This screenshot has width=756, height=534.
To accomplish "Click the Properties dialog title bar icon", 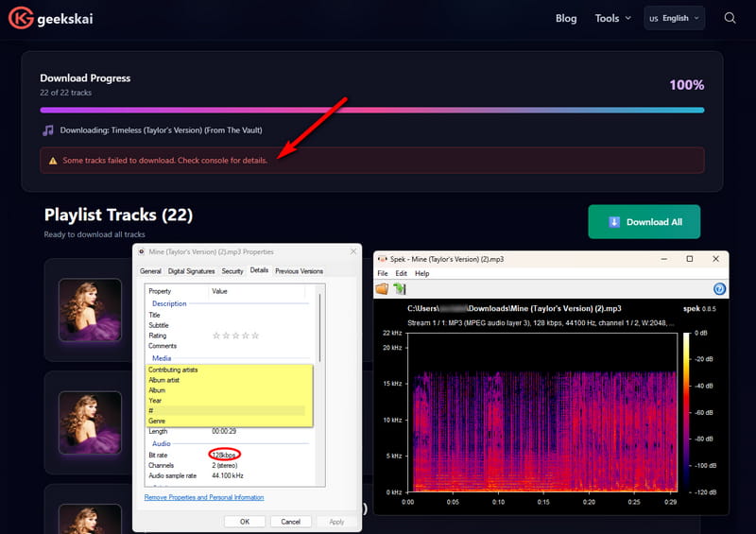I will click(142, 251).
